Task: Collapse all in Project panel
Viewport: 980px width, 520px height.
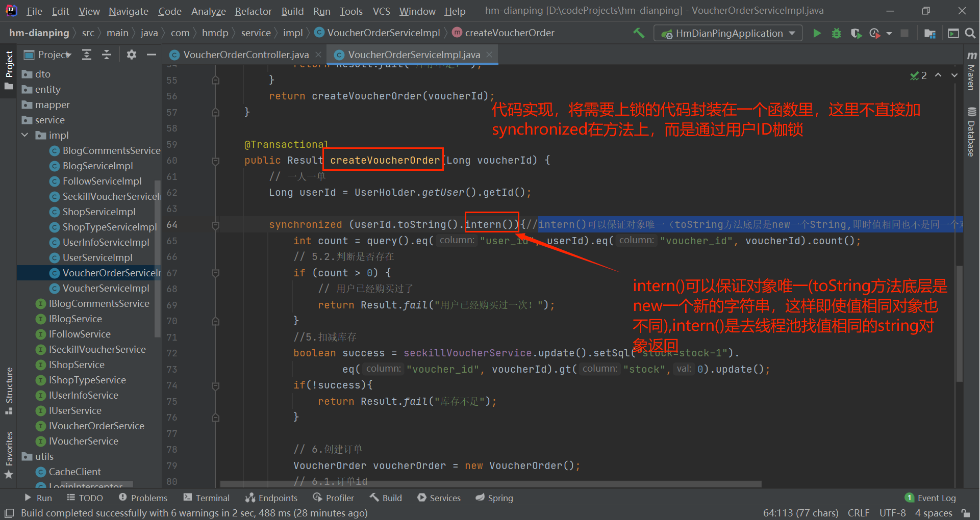Action: [107, 55]
